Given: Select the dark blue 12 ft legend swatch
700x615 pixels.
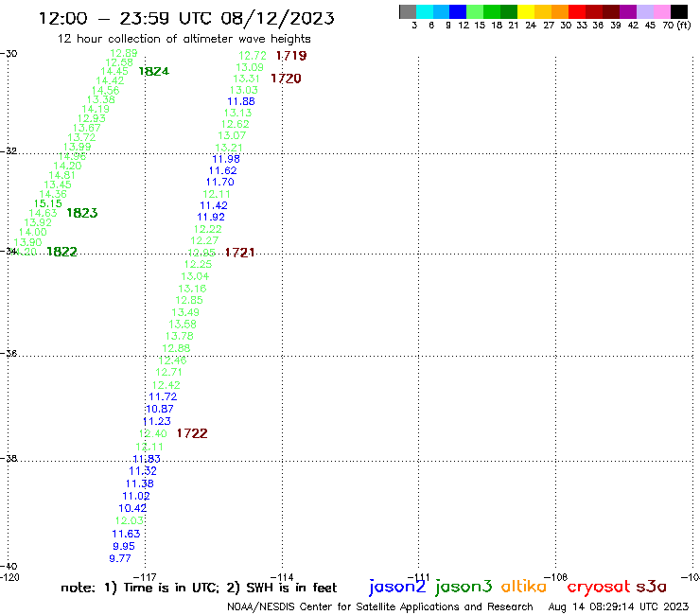Looking at the screenshot, I should tap(458, 12).
